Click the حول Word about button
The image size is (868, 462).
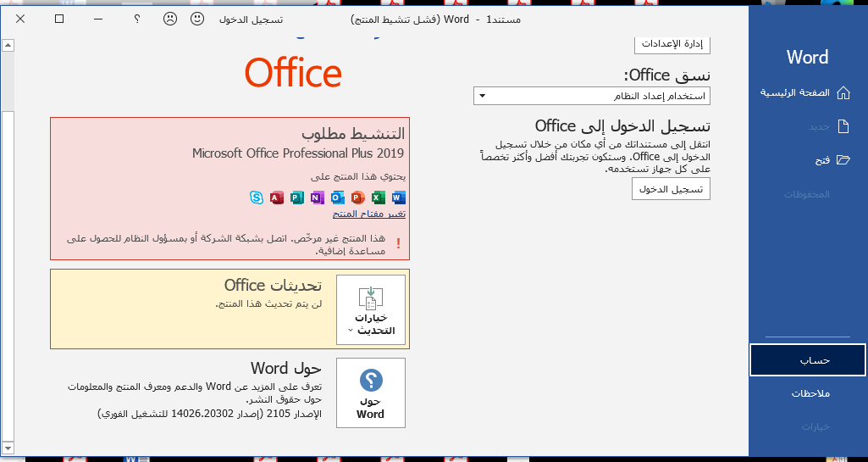point(371,392)
